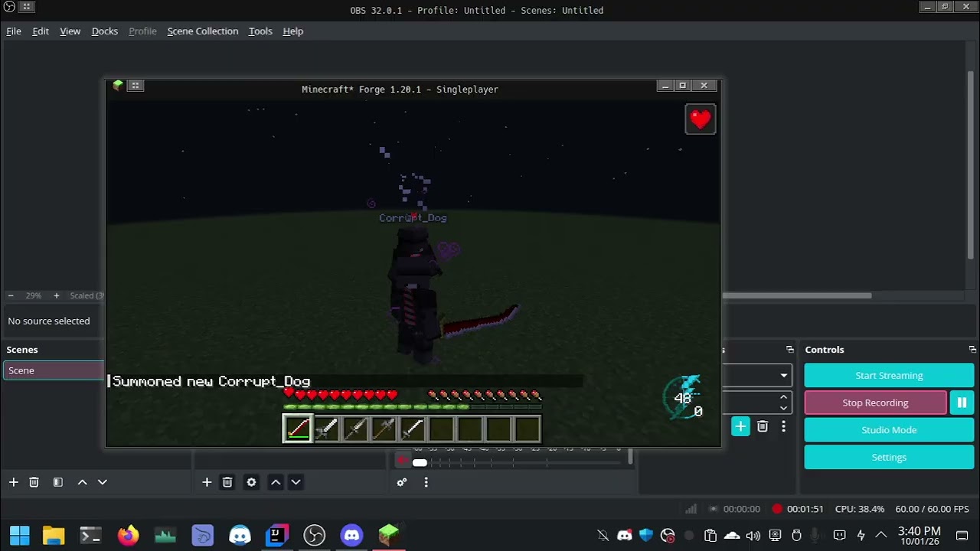The height and width of the screenshot is (551, 980).
Task: Toggle Studio Mode
Action: 889,430
